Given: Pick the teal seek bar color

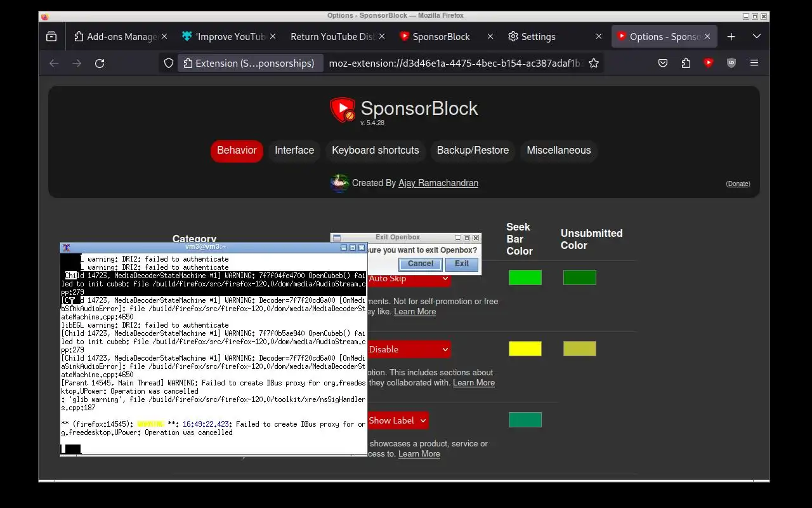Looking at the screenshot, I should (x=525, y=420).
